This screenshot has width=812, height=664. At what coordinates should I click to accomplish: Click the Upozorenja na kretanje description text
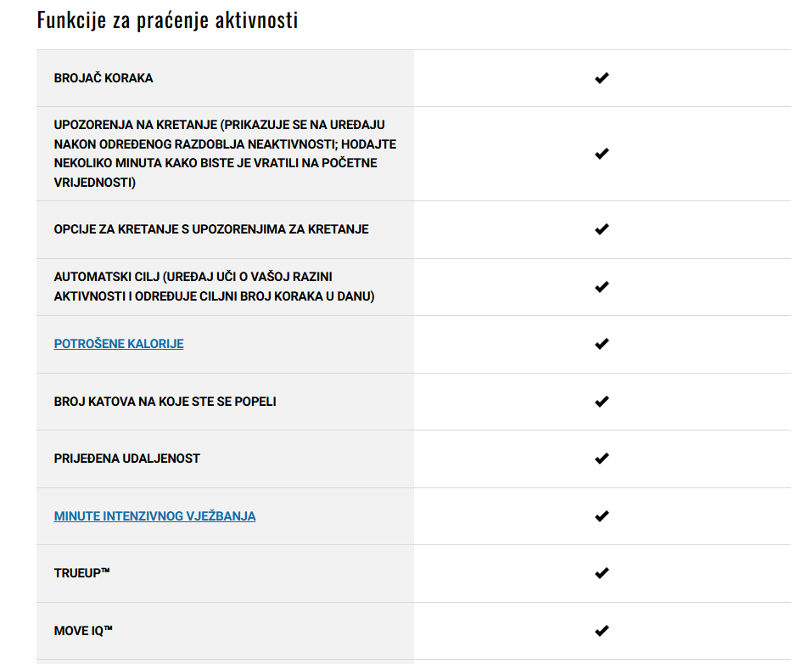225,154
